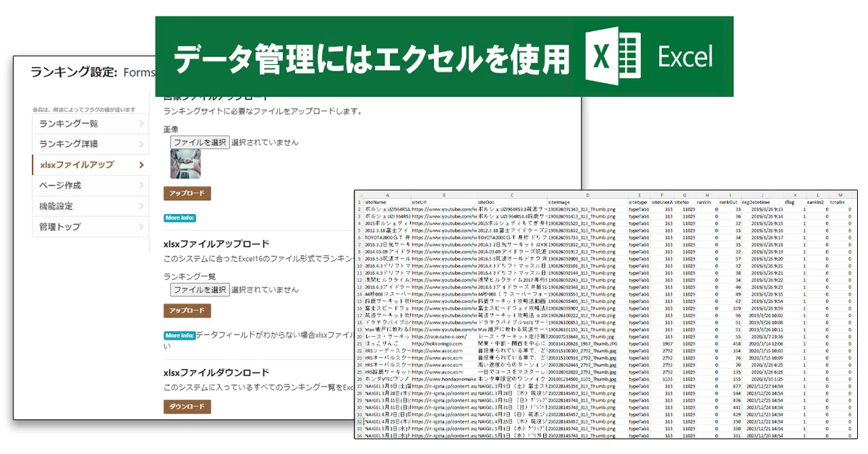The width and height of the screenshot is (868, 454).
Task: Expand chevron beside ページ作成
Action: 140,186
